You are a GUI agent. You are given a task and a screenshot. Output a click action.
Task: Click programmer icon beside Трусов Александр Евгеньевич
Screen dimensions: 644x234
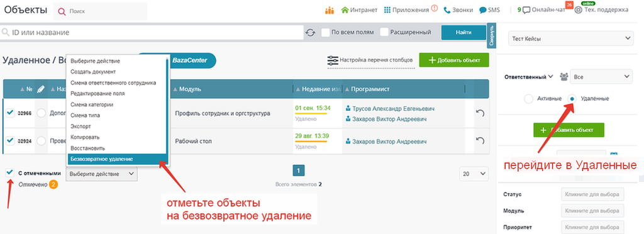[348, 109]
